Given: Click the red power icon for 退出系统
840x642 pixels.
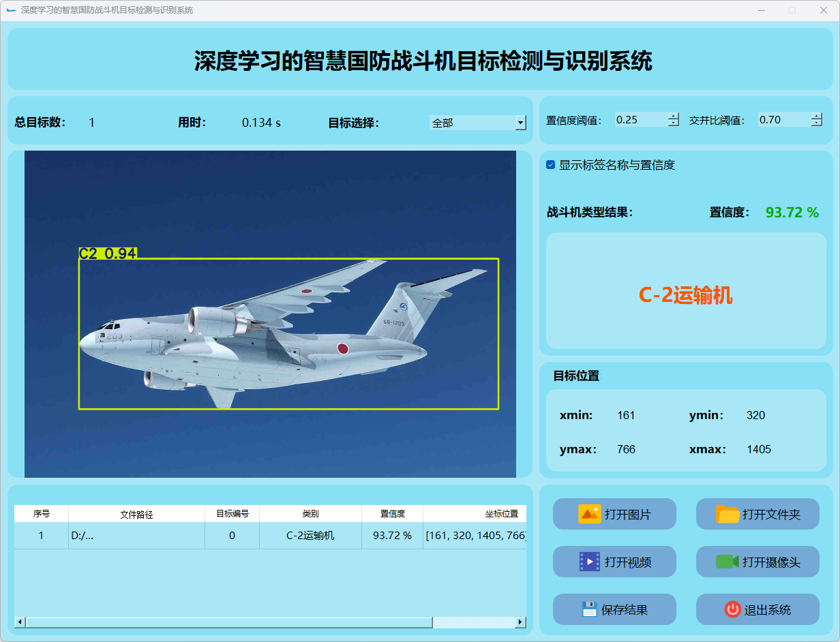Looking at the screenshot, I should tap(732, 609).
